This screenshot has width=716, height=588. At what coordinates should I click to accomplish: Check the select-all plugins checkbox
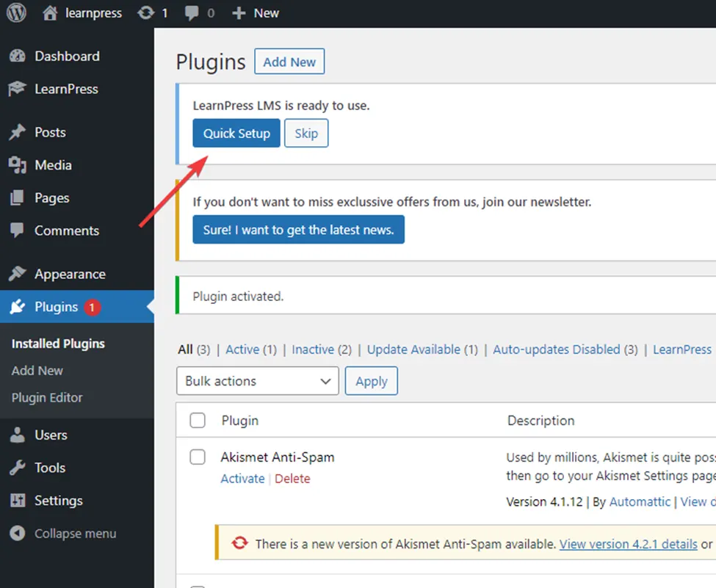(x=197, y=420)
